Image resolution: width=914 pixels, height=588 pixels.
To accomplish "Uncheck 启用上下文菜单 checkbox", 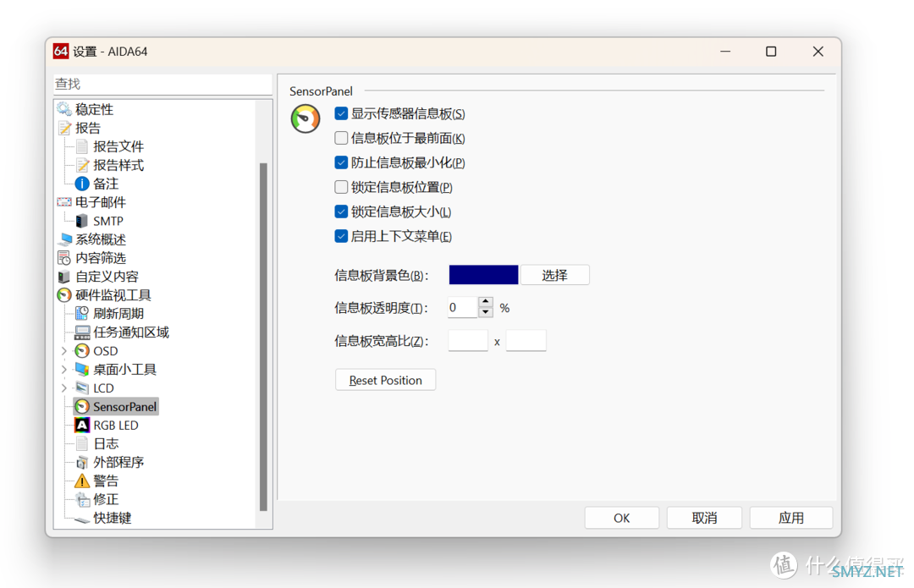I will [341, 236].
